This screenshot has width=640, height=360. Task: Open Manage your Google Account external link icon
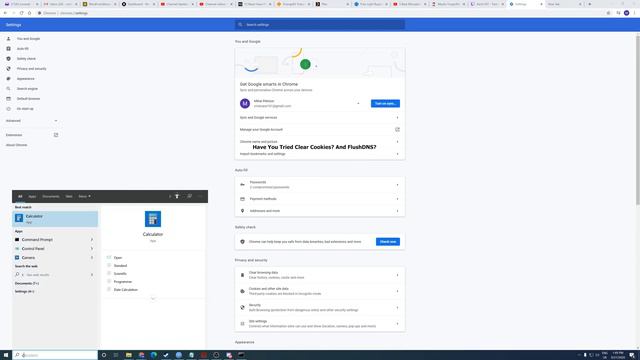point(398,129)
